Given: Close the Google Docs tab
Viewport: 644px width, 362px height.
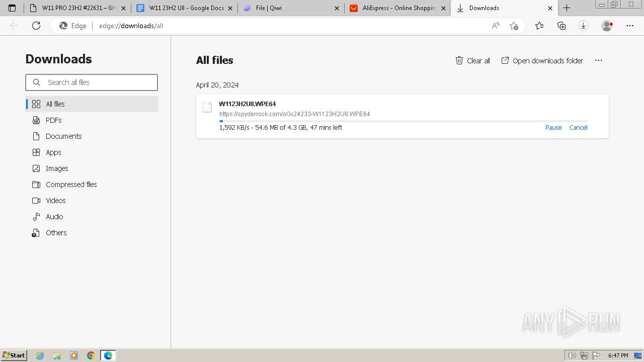Looking at the screenshot, I should [x=230, y=8].
